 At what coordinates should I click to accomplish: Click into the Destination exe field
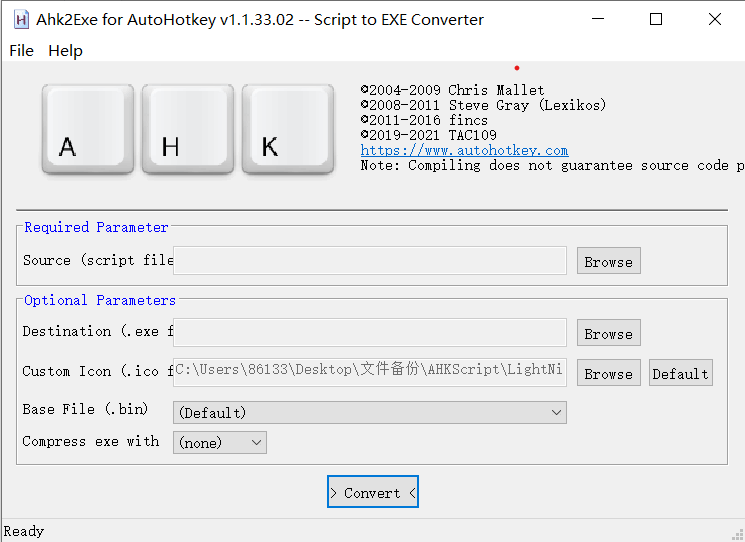[x=370, y=333]
